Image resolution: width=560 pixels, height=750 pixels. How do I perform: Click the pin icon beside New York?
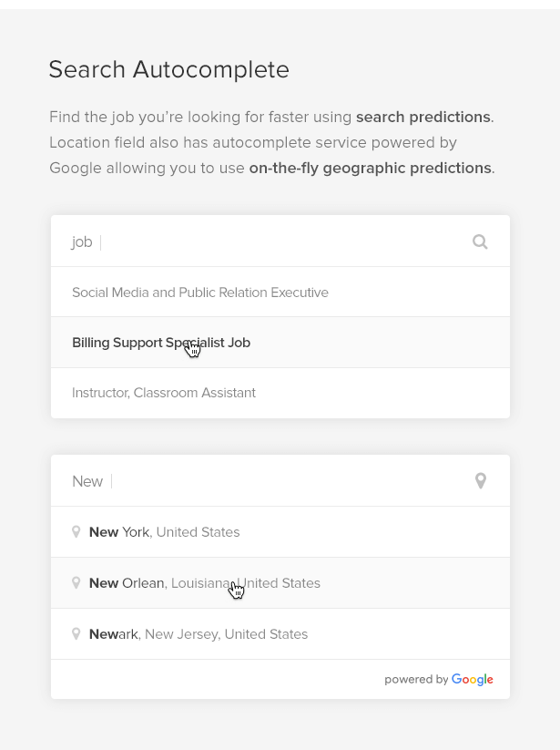[76, 531]
